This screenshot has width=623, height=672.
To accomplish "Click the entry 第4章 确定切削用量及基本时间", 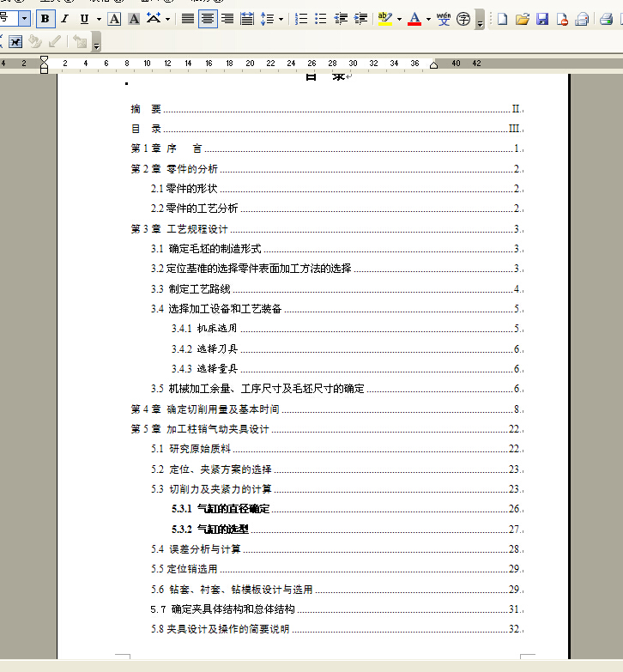I will pos(205,409).
